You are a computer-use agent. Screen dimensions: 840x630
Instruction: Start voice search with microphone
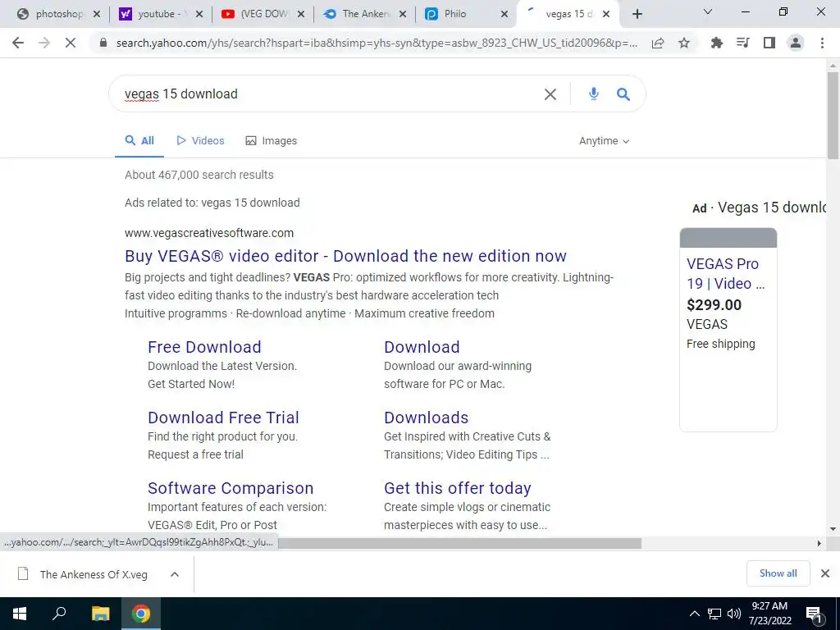tap(593, 94)
